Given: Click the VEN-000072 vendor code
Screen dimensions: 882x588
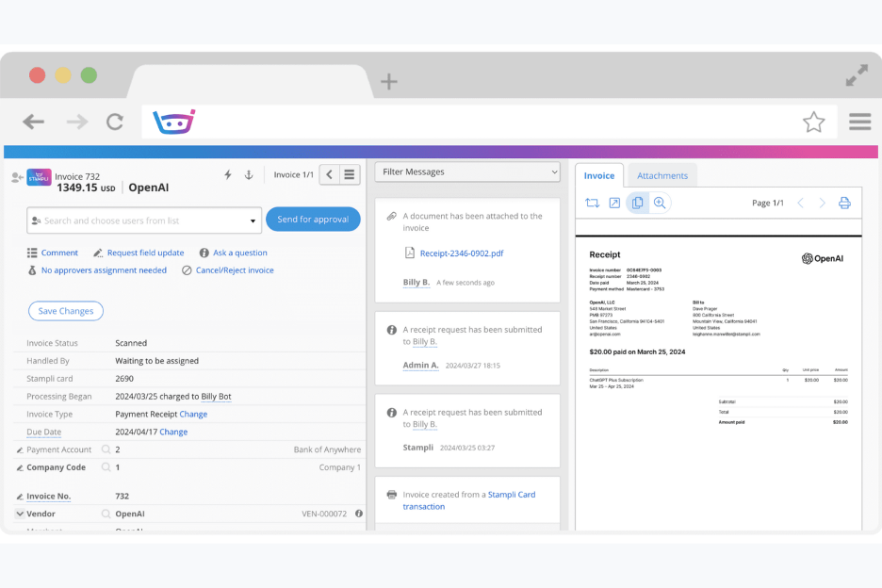Looking at the screenshot, I should coord(324,514).
